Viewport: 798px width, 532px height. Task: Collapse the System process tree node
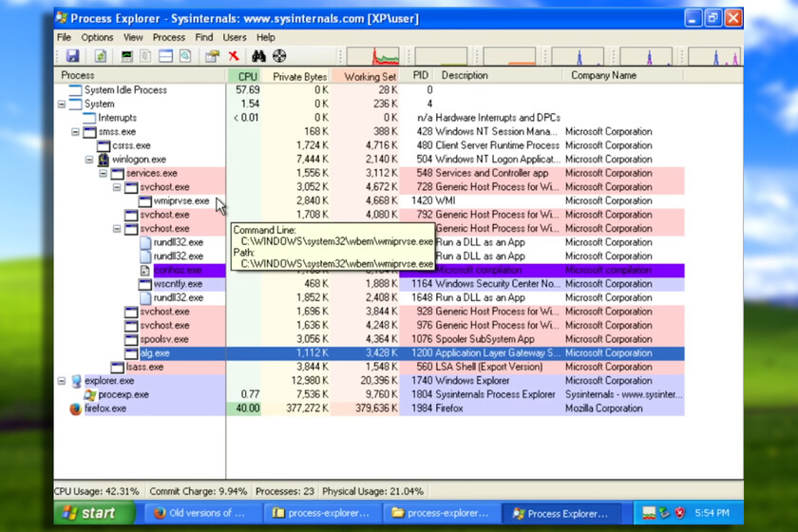(63, 104)
